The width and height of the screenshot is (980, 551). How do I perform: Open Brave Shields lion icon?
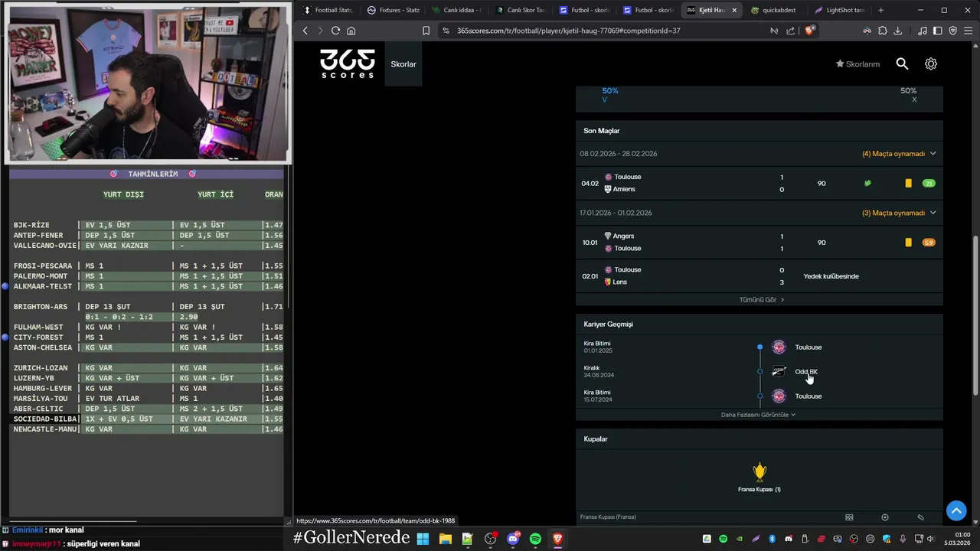tap(811, 31)
